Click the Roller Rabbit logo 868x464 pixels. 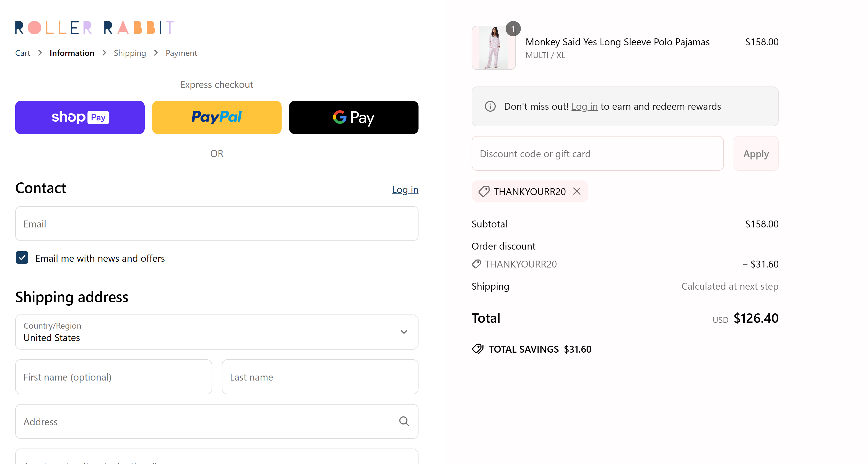pyautogui.click(x=95, y=28)
